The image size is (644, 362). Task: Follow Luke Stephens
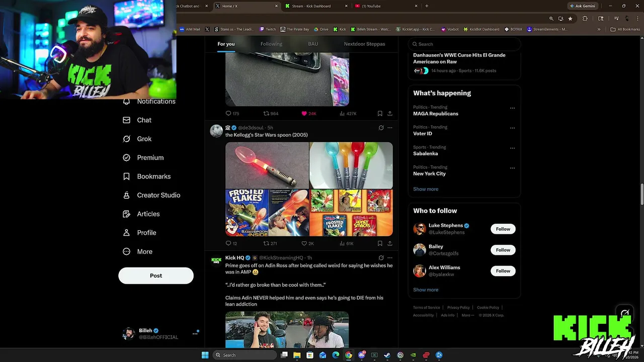(503, 229)
